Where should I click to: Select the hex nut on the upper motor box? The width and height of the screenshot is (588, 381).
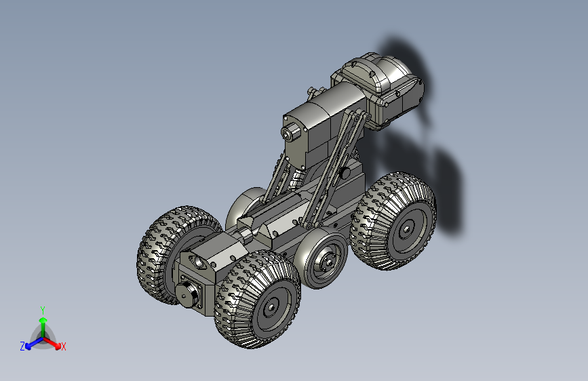pos(290,132)
